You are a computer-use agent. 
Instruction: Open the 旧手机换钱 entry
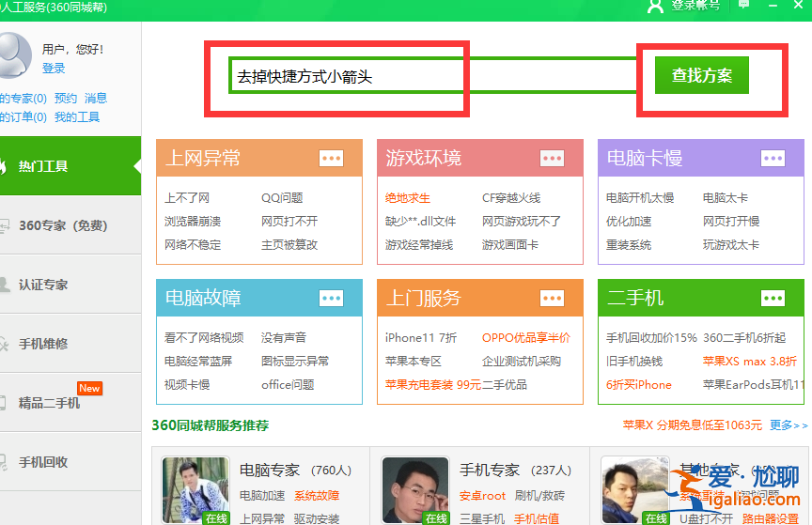coord(634,361)
